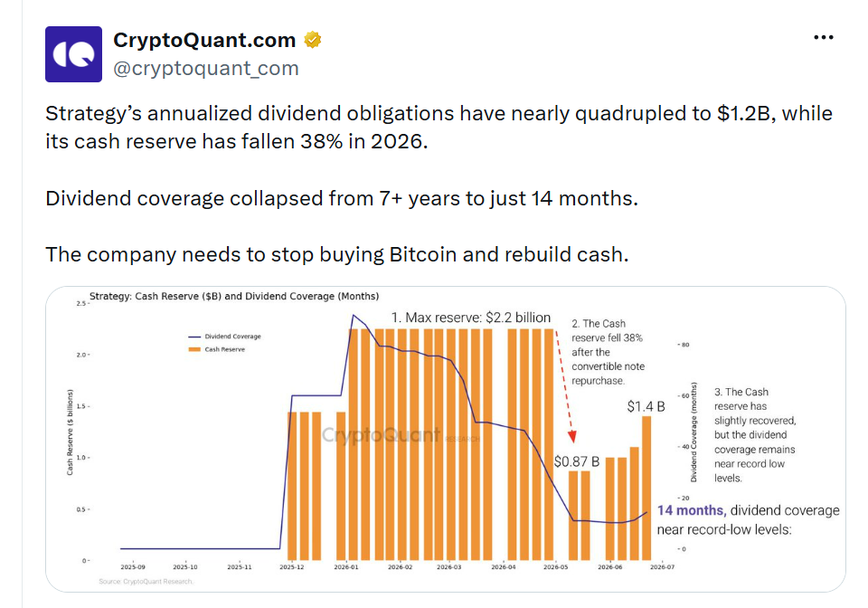The image size is (868, 608).
Task: Open the CryptoQuant profile avatar
Action: 73,54
